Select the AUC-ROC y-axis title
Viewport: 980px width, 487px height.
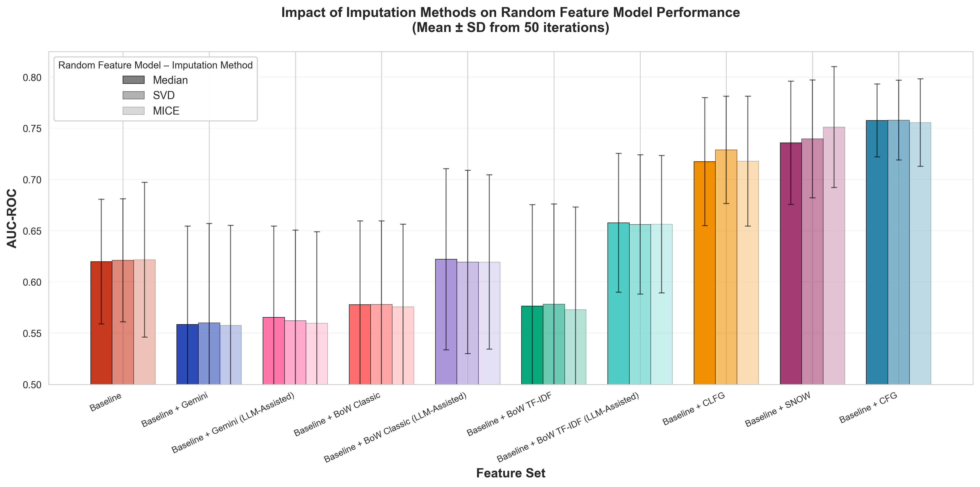(12, 218)
